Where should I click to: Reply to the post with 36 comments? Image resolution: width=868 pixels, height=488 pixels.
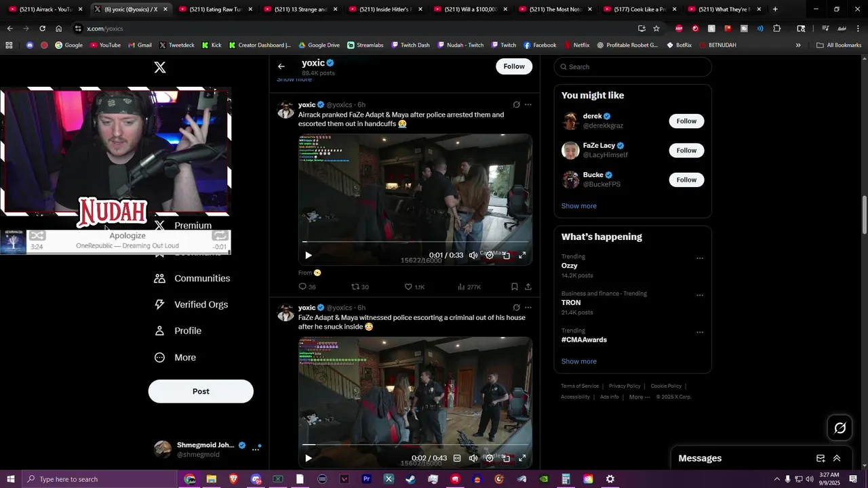(307, 287)
